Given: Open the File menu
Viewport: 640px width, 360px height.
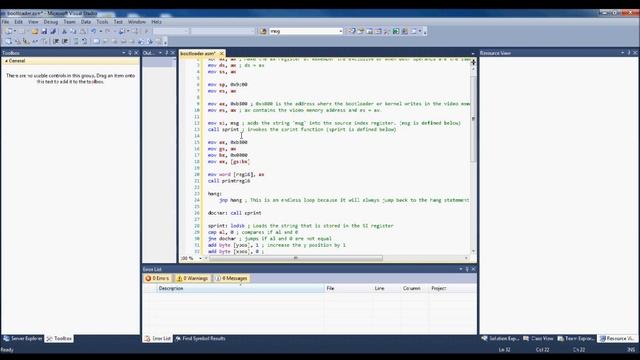Looking at the screenshot, I should click(x=5, y=22).
